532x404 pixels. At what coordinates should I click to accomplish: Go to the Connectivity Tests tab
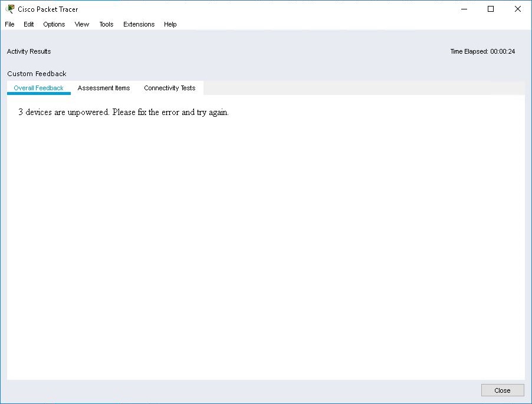click(170, 88)
